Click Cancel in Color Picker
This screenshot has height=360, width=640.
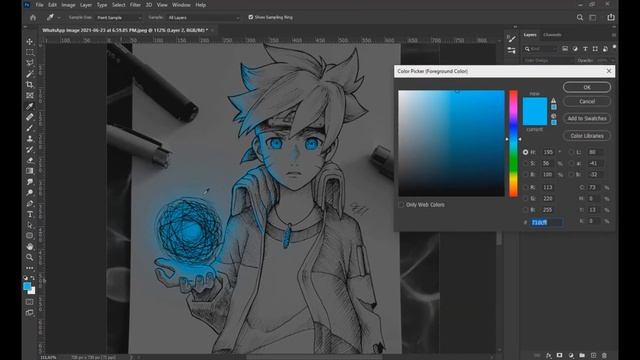pos(587,101)
